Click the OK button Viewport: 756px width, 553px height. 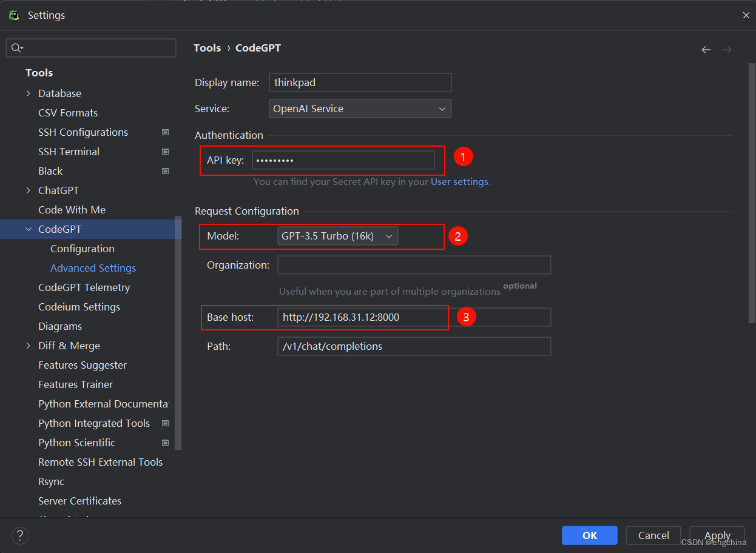pos(590,535)
